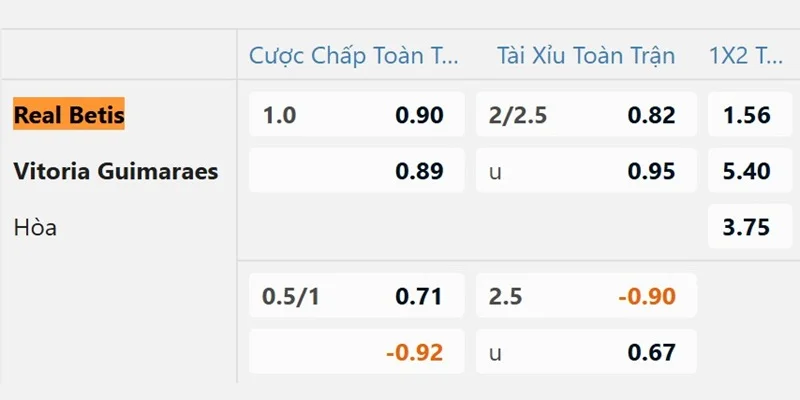The width and height of the screenshot is (800, 400).
Task: Pick Real Betis 1.0 handicap at 0.90
Action: pyautogui.click(x=357, y=114)
